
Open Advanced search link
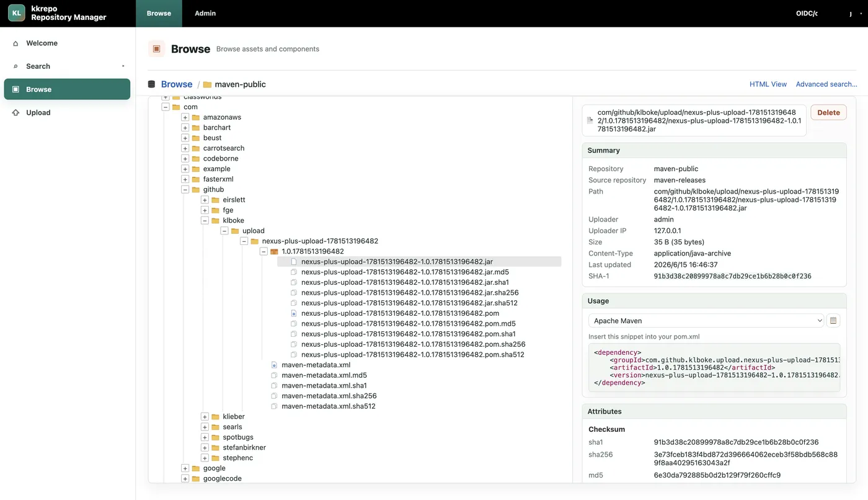coord(826,84)
